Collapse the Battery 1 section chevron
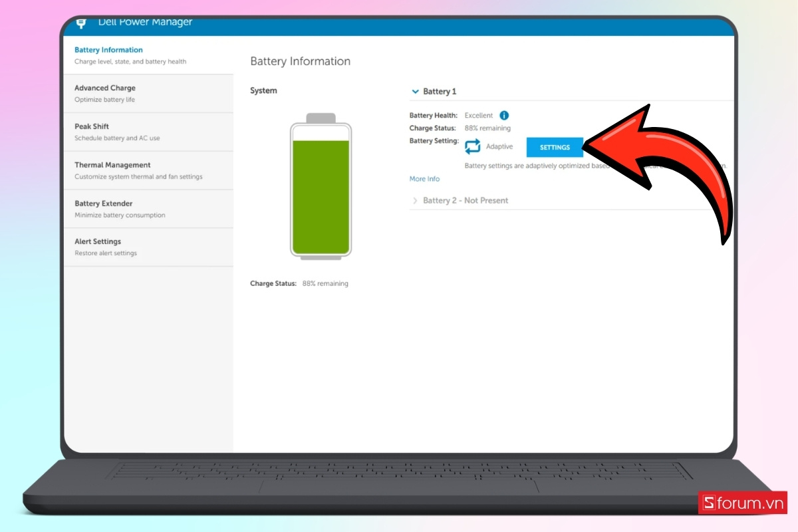The height and width of the screenshot is (532, 798). click(x=415, y=92)
